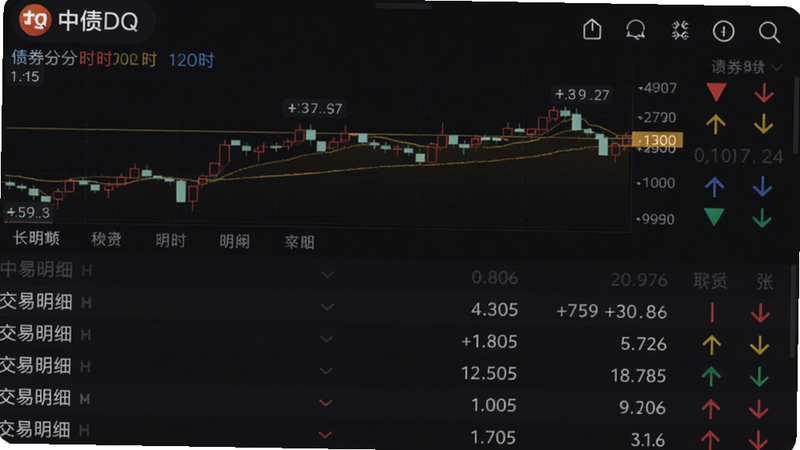
Task: Click red down arrow in 4.305 row
Action: [760, 313]
